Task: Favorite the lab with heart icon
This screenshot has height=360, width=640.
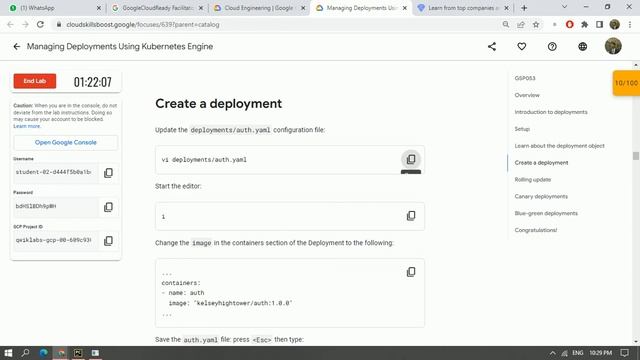Action: pyautogui.click(x=522, y=47)
